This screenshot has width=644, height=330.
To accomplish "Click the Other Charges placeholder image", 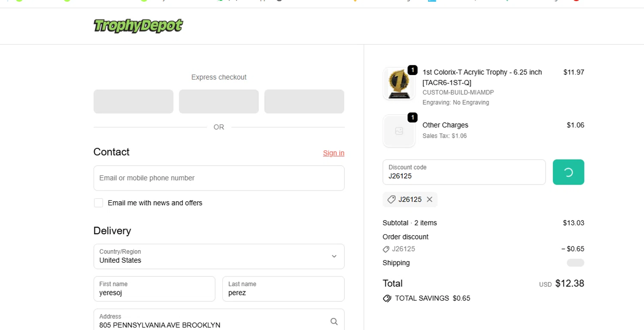I will click(x=399, y=131).
